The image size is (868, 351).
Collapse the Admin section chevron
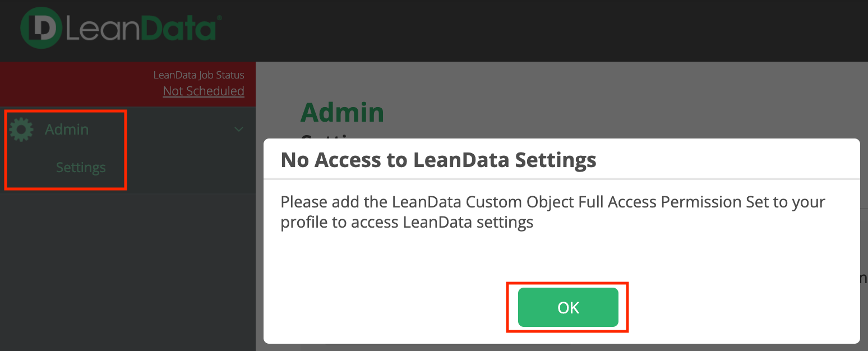(x=239, y=130)
